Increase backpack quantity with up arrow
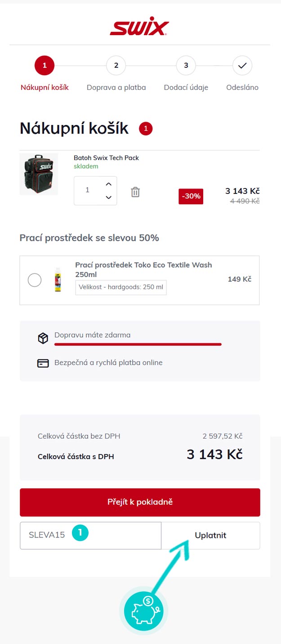Image resolution: width=281 pixels, height=644 pixels. pyautogui.click(x=108, y=184)
